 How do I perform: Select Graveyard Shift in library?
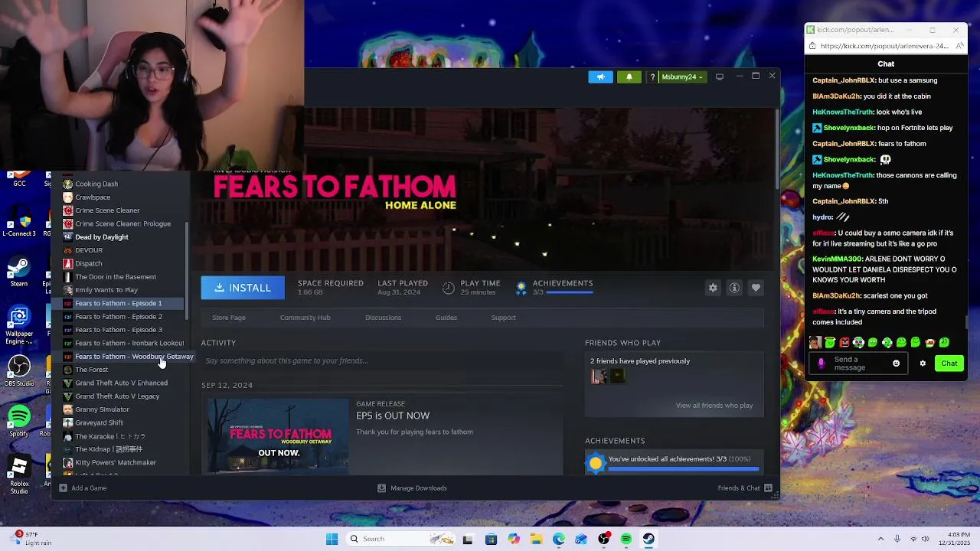point(99,422)
